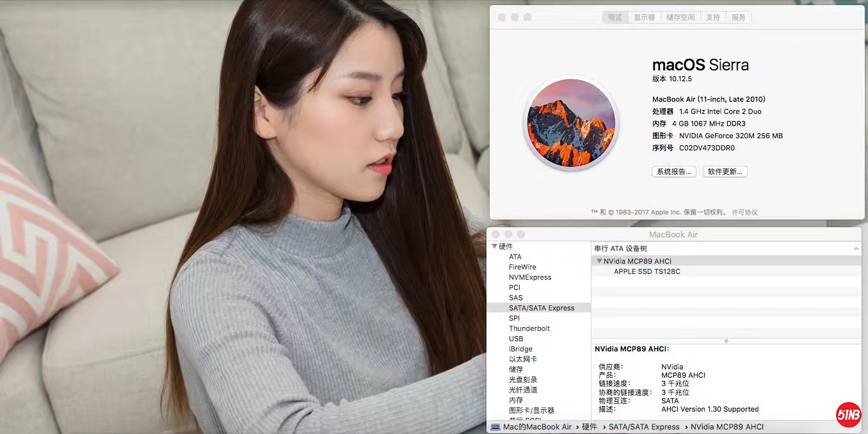Switch to the 显示器 tab

tap(644, 17)
